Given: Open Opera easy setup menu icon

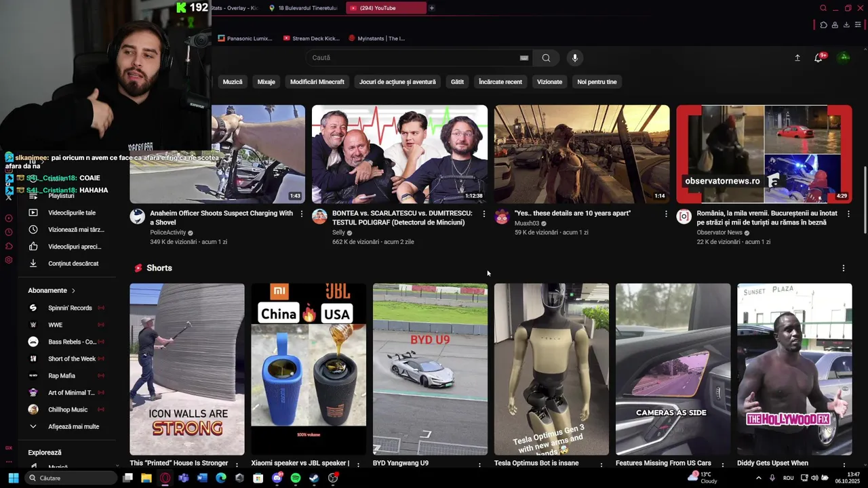Looking at the screenshot, I should 858,25.
